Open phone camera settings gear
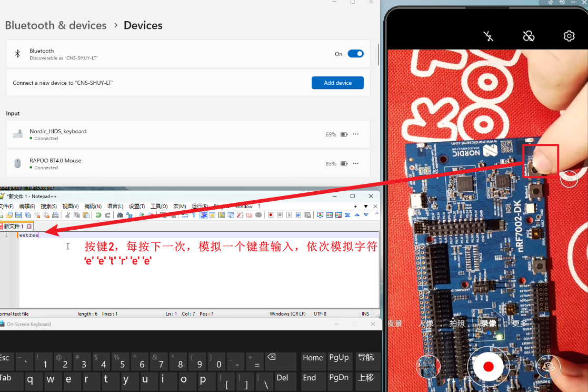This screenshot has height=392, width=588. 569,36
